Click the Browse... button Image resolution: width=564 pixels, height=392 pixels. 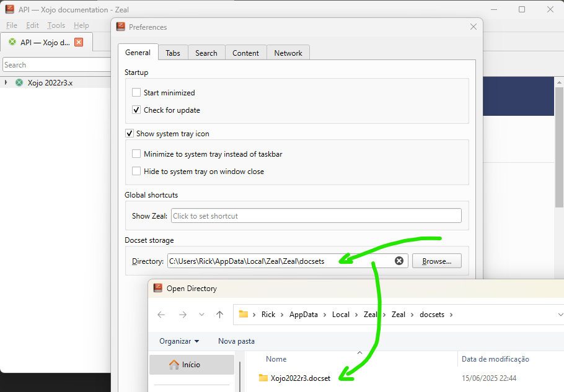pyautogui.click(x=437, y=261)
